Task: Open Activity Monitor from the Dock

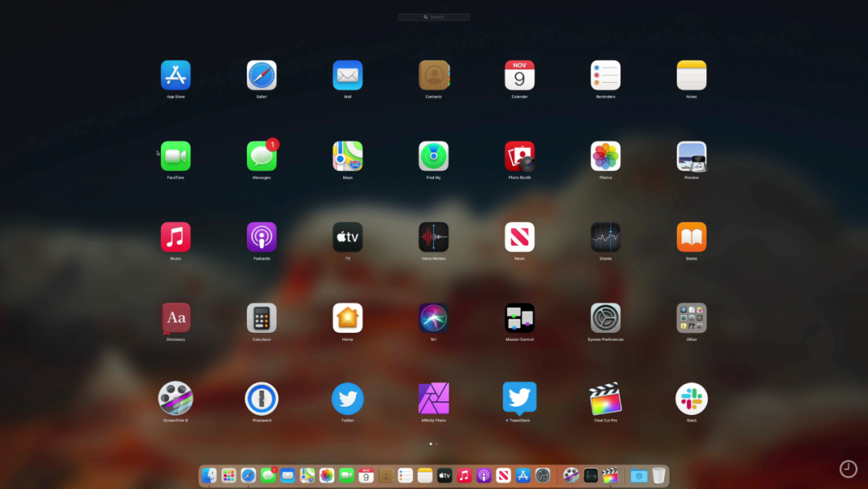Action: tap(591, 475)
